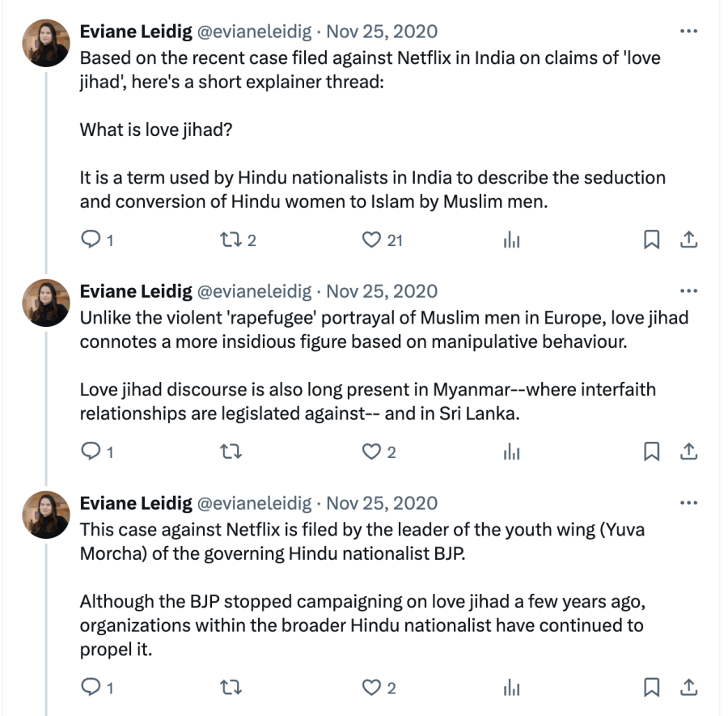View analytics of the BJP tweet
Screen dimensions: 728x716
pyautogui.click(x=512, y=688)
